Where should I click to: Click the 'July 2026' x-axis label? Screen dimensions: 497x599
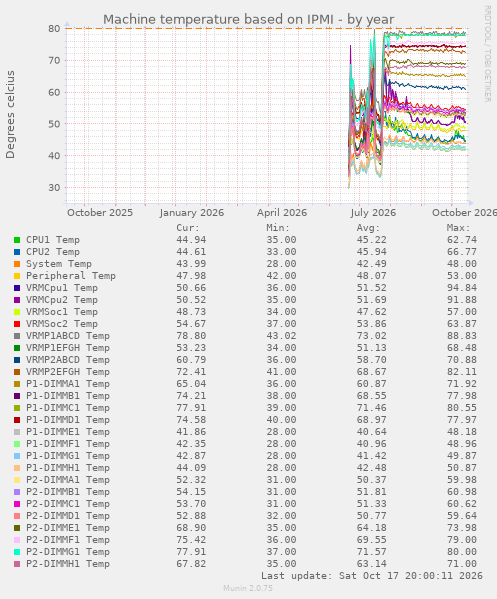pyautogui.click(x=373, y=213)
